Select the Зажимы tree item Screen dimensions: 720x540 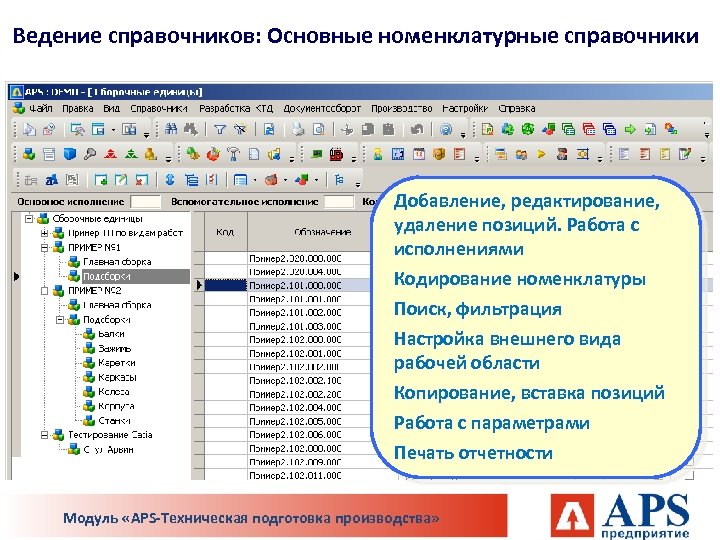114,349
